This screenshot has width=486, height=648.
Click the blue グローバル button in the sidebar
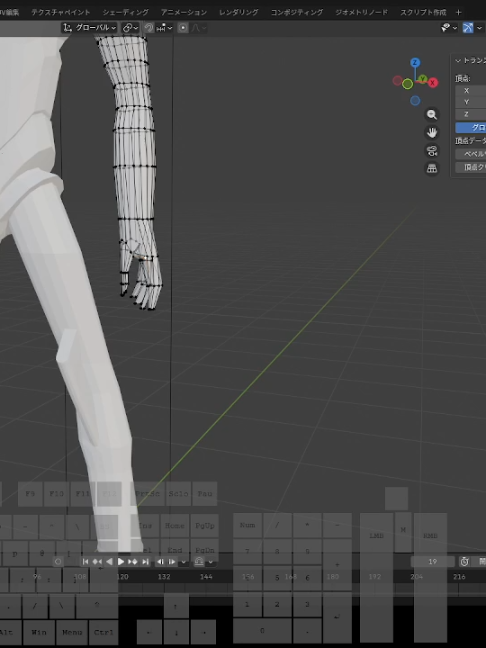[471, 127]
